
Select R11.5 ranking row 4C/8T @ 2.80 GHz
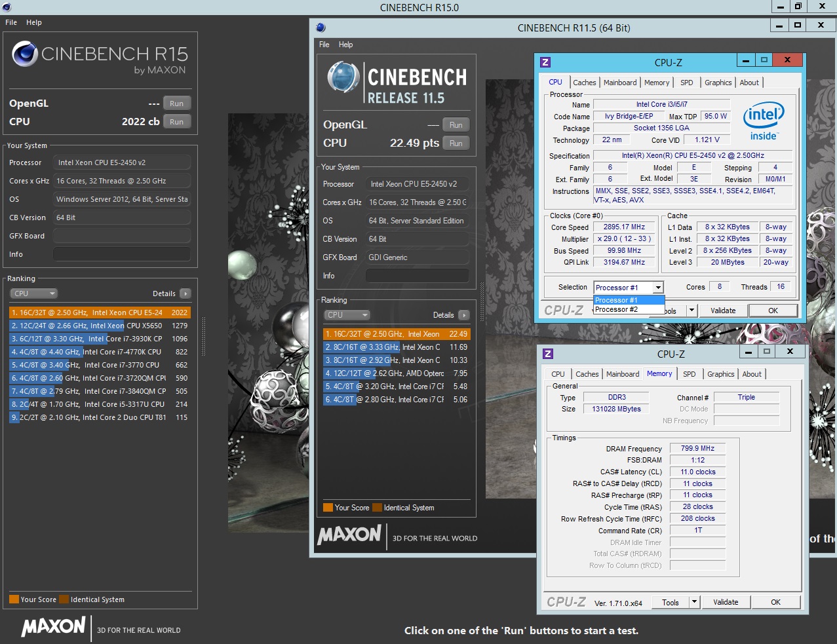coord(397,400)
